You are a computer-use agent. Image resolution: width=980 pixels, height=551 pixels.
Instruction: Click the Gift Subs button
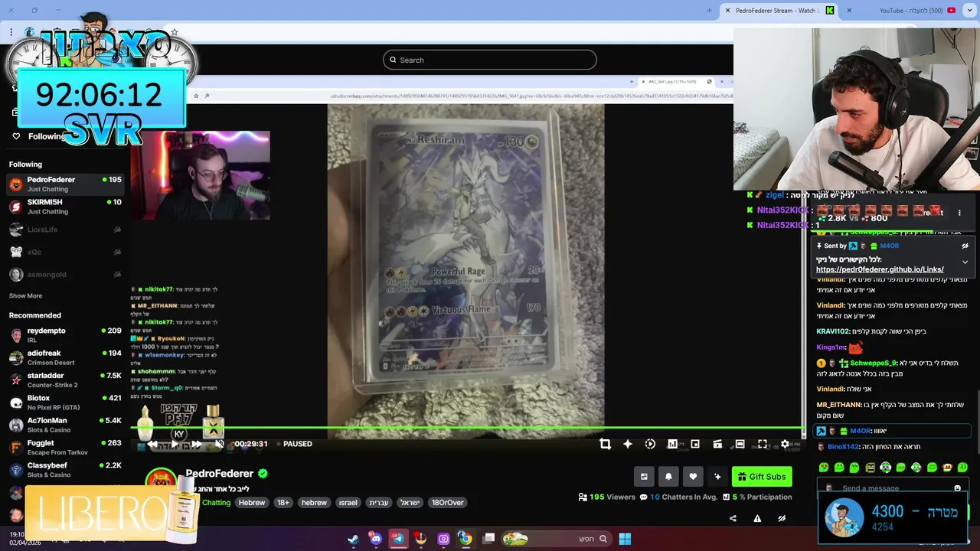pyautogui.click(x=762, y=477)
